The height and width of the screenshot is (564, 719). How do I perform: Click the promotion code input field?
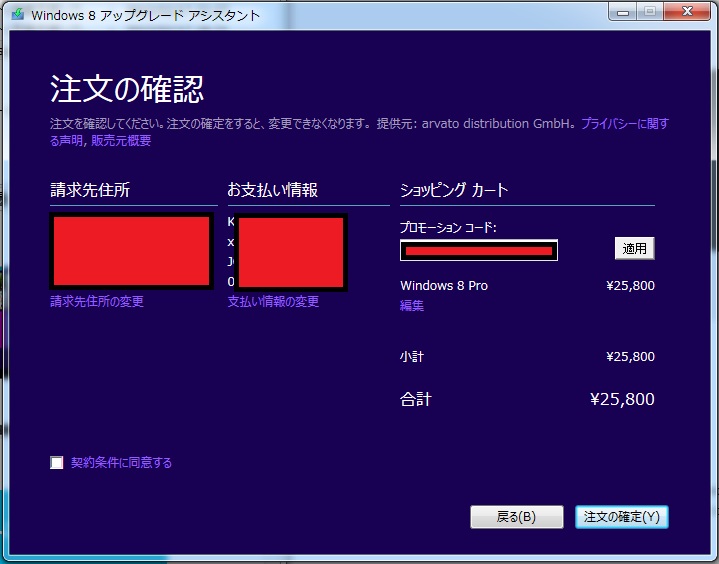[x=479, y=250]
